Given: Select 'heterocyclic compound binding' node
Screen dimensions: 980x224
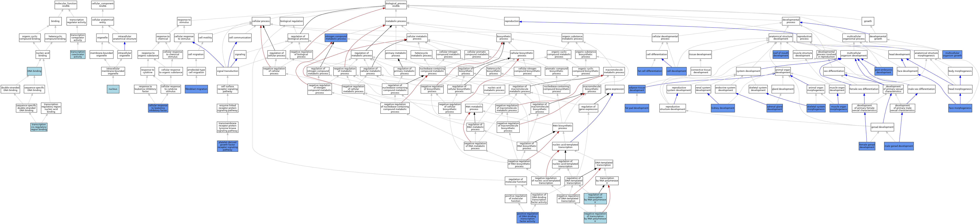Looking at the screenshot, I should (55, 38).
